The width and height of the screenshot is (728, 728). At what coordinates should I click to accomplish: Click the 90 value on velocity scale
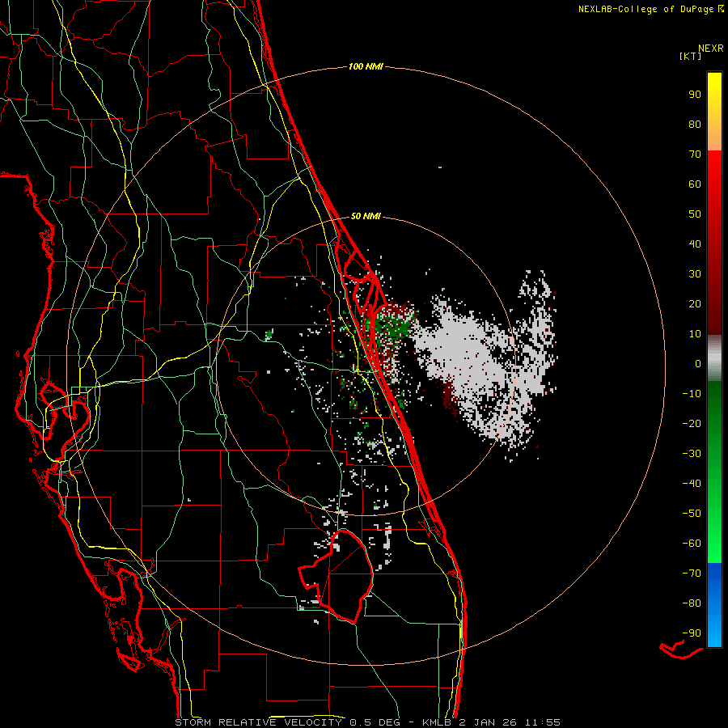point(695,95)
